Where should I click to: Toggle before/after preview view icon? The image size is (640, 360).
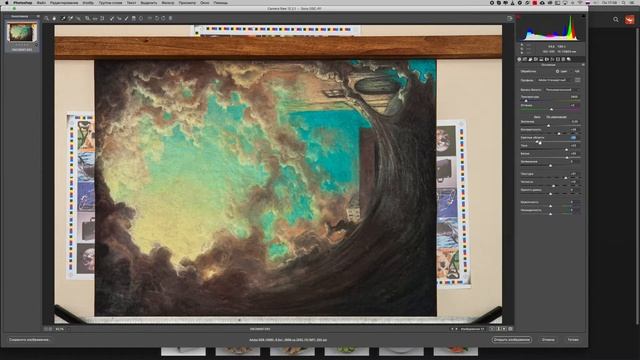point(492,329)
